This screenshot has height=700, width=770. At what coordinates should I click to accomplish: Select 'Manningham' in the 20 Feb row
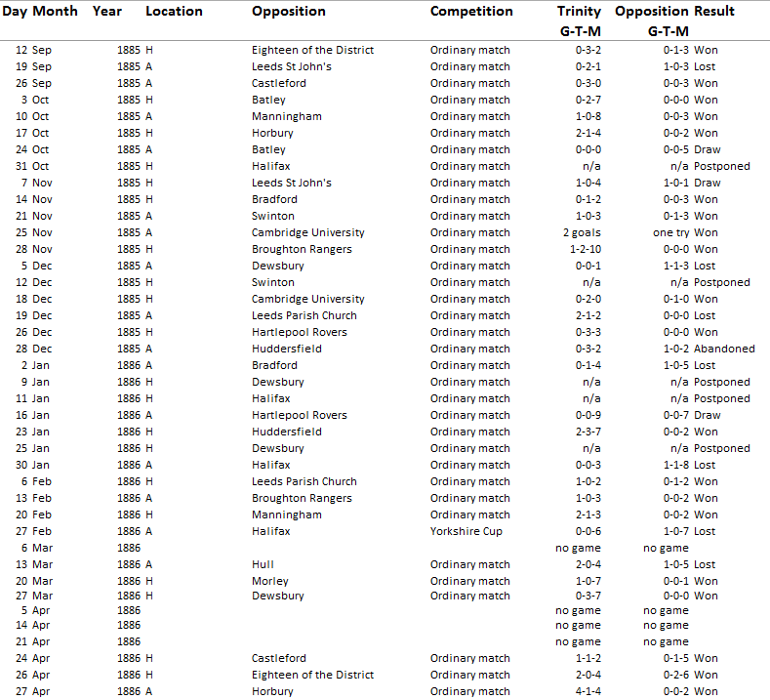pyautogui.click(x=287, y=515)
